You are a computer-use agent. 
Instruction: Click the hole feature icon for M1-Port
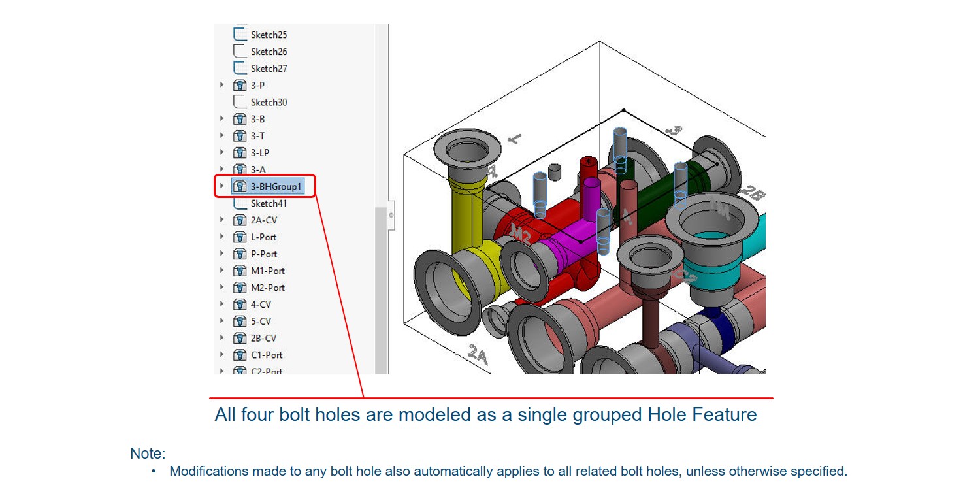click(x=239, y=271)
